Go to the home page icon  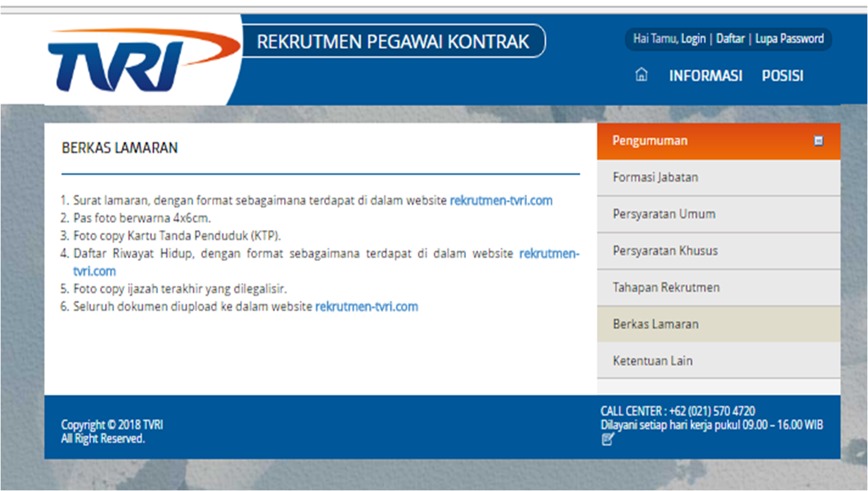pos(641,75)
